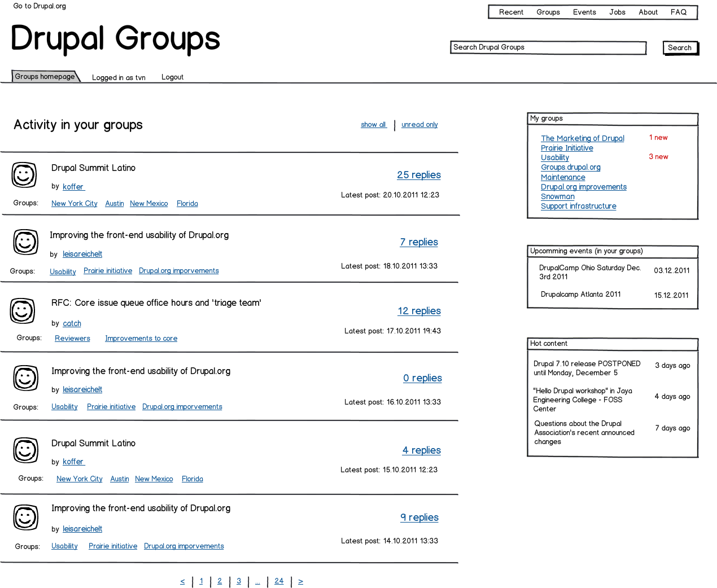The image size is (717, 588).
Task: Go to page 2 of activity pagination
Action: pos(219,581)
